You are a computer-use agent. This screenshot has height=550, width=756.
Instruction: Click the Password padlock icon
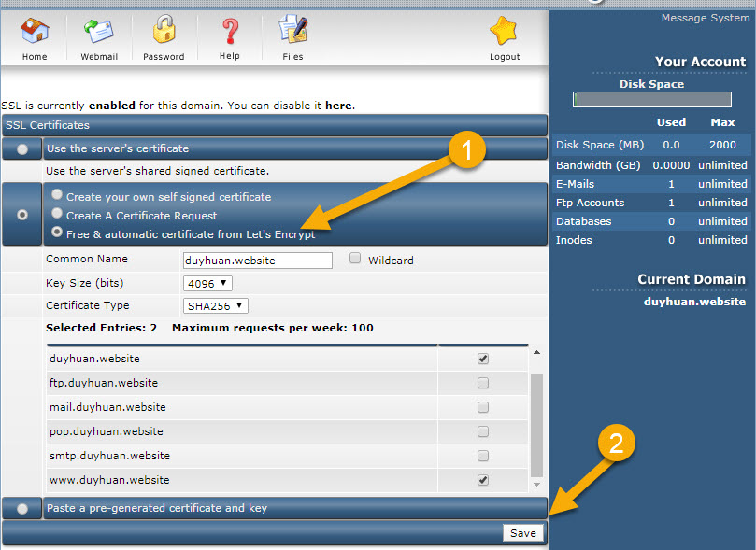click(x=164, y=33)
